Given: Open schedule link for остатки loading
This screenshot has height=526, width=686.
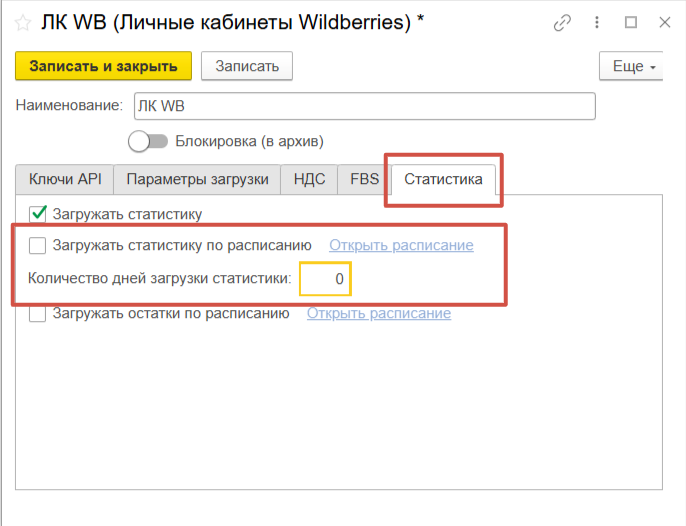Looking at the screenshot, I should 378,313.
